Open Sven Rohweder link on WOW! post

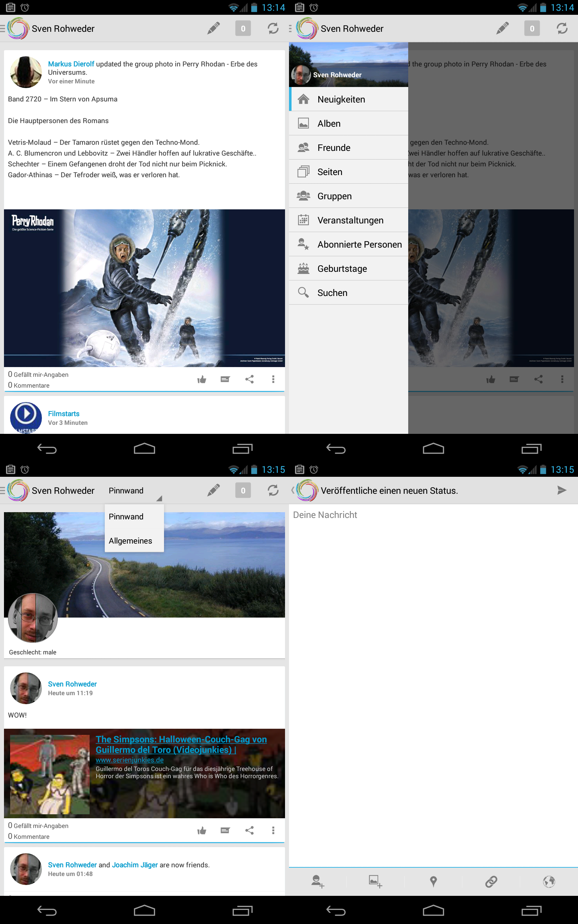(72, 684)
